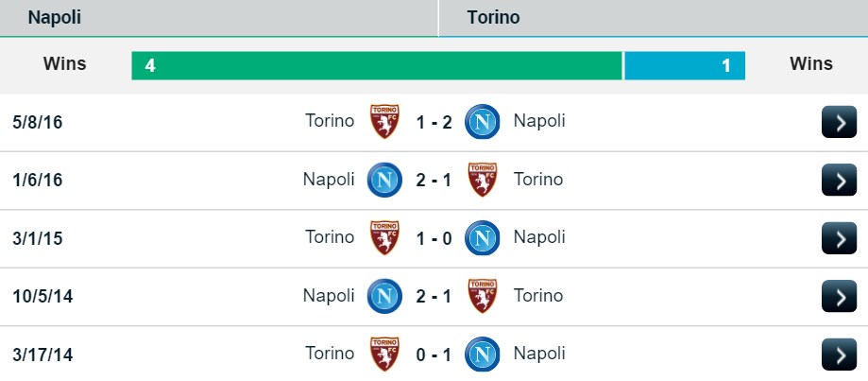Expand the 5/8/16 match details arrow
The image size is (868, 381).
pos(839,122)
